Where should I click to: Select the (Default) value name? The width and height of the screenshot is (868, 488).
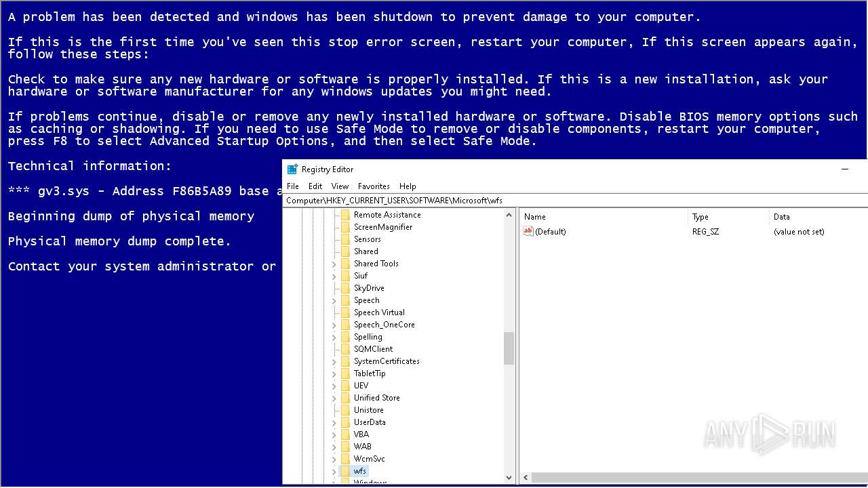click(551, 232)
